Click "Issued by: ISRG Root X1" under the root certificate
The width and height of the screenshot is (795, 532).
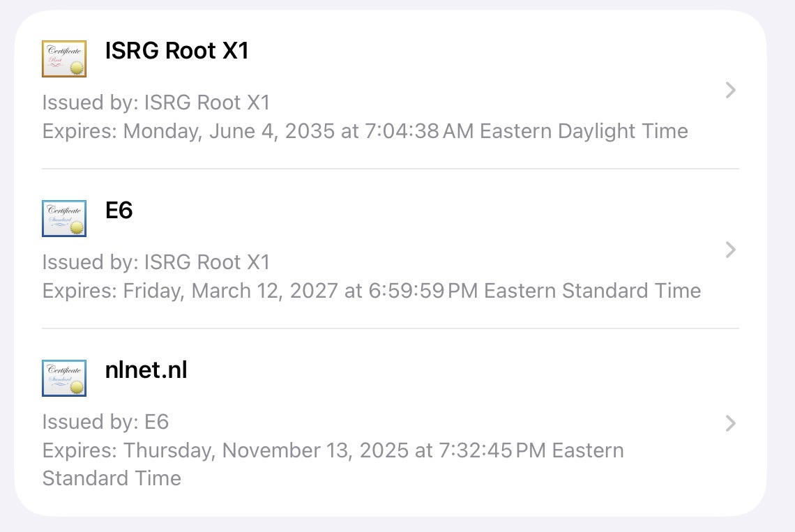pos(156,102)
